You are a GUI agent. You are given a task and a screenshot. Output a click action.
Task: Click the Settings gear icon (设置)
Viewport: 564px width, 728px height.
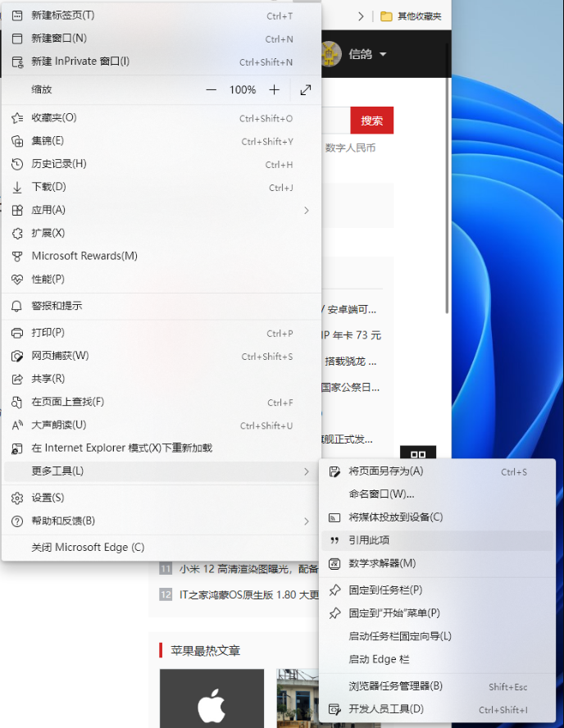(17, 498)
